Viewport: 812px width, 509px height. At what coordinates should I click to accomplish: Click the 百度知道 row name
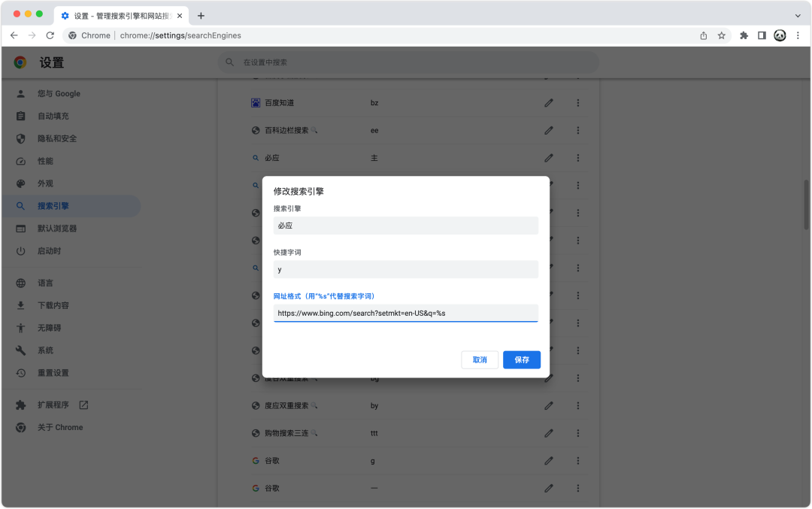[279, 103]
